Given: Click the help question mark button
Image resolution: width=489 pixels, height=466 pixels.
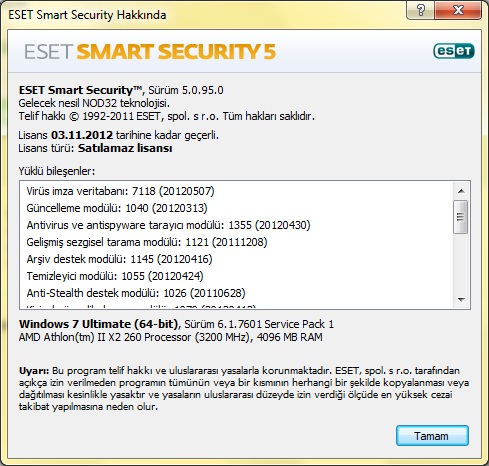Looking at the screenshot, I should tap(420, 11).
